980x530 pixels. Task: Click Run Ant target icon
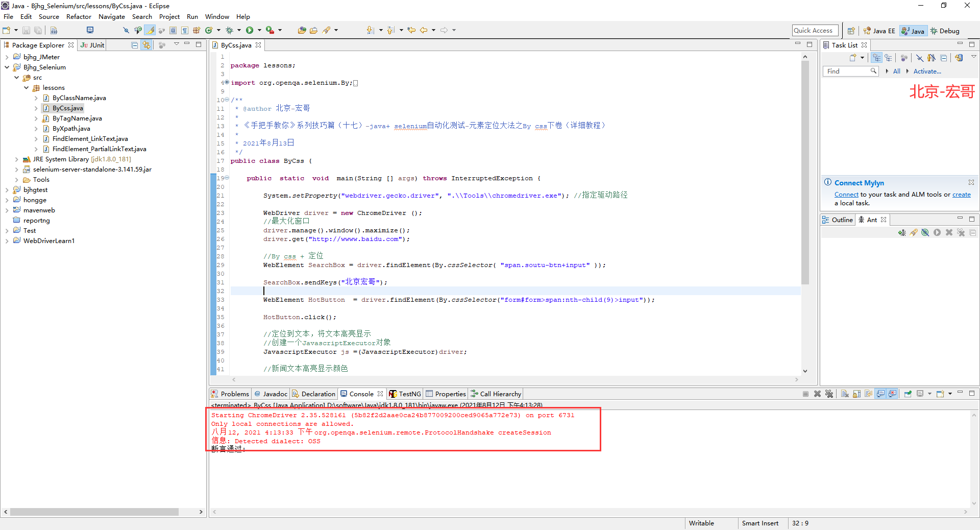pos(937,233)
